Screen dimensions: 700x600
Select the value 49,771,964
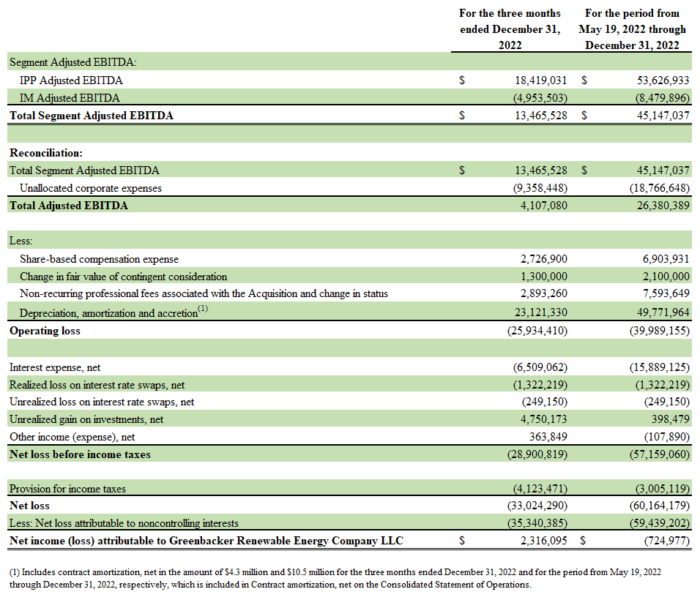click(663, 312)
